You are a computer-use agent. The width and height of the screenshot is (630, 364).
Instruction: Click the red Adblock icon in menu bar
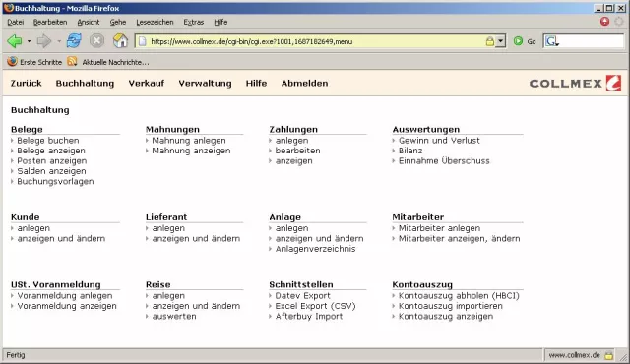(604, 22)
